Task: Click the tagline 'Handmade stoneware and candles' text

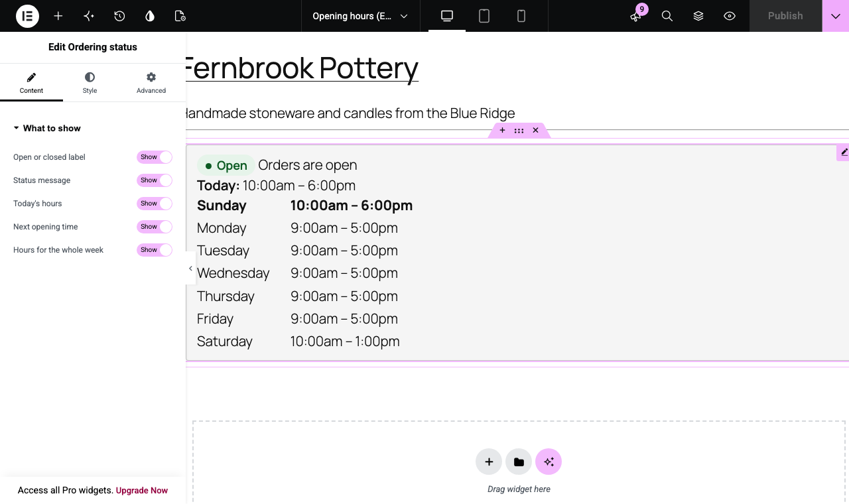Action: point(350,113)
